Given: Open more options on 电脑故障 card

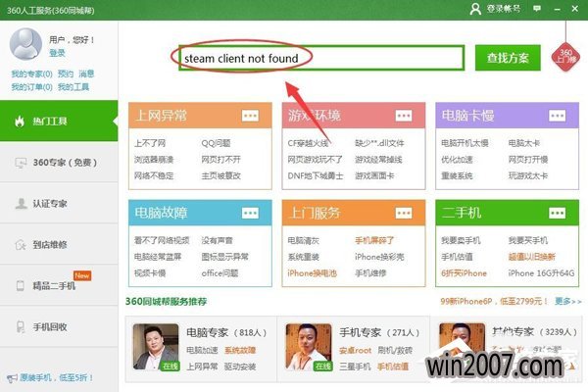Looking at the screenshot, I should [250, 213].
